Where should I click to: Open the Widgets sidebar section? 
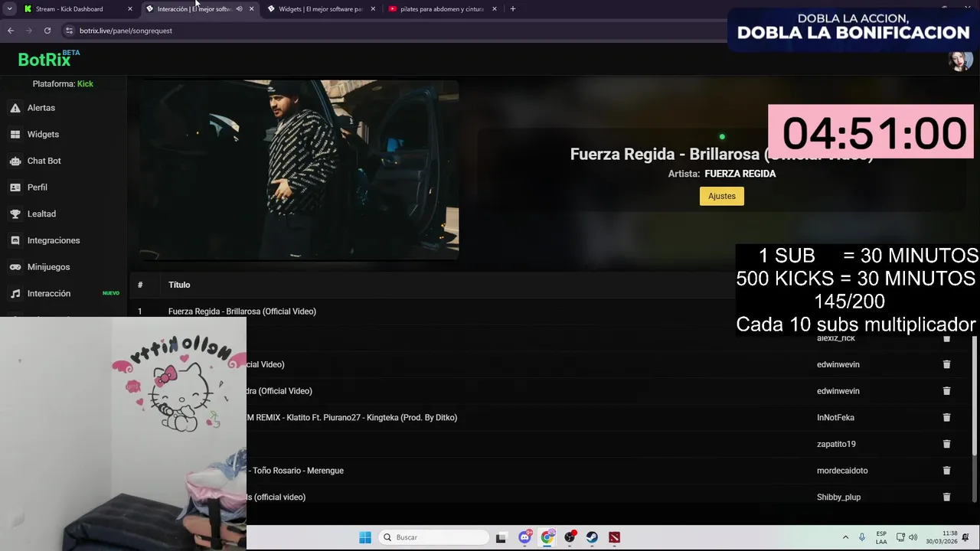point(43,135)
